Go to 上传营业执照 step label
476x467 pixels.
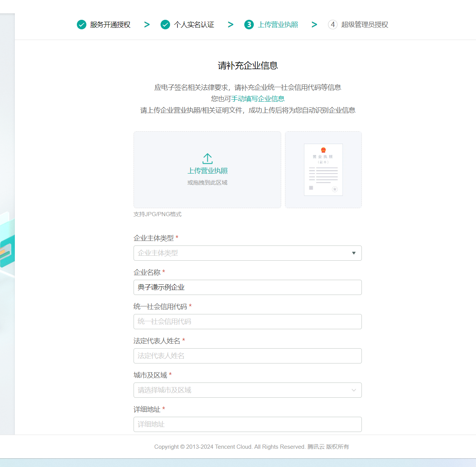coord(278,25)
